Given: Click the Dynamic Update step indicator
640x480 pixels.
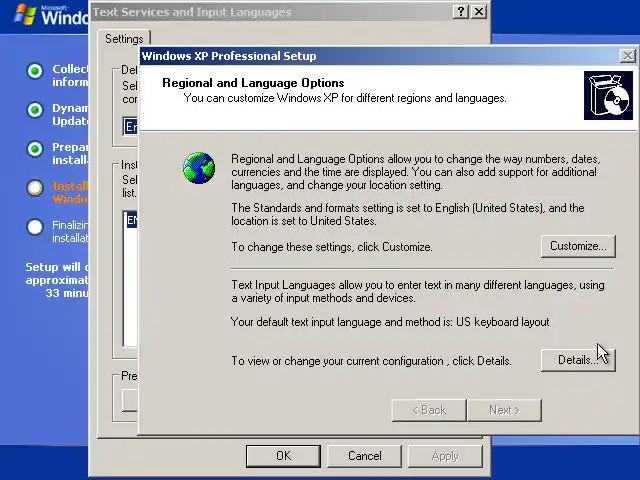Looking at the screenshot, I should click(35, 109).
